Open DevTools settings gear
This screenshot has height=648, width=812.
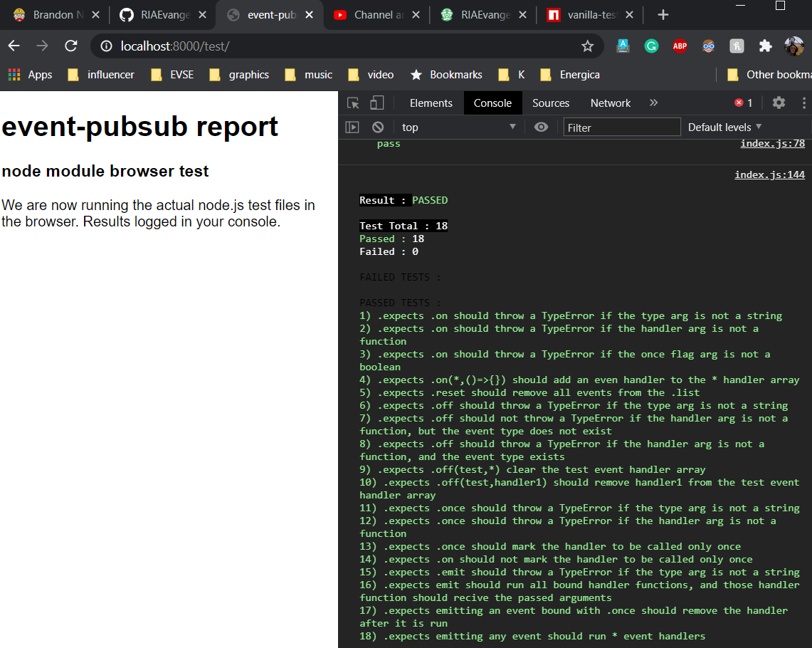[779, 103]
